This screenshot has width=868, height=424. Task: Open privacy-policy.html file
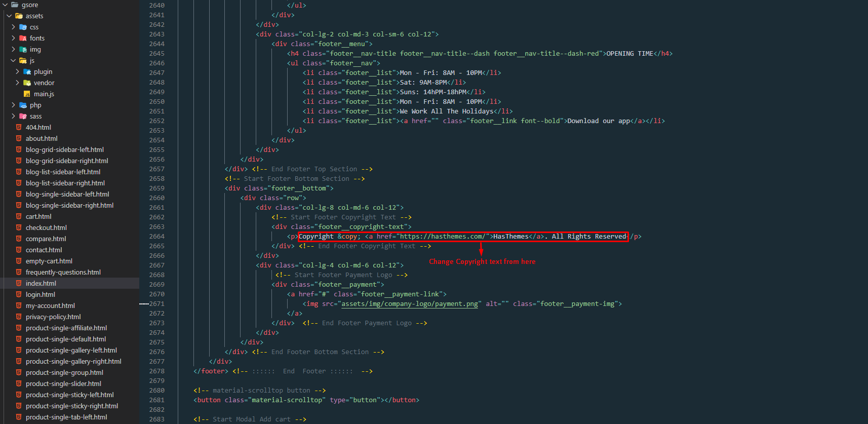pos(53,317)
